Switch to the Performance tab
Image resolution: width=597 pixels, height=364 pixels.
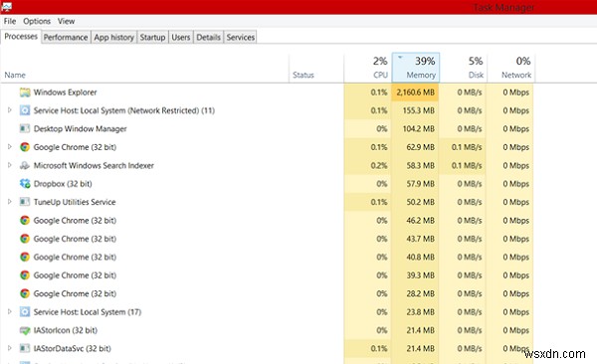(66, 38)
